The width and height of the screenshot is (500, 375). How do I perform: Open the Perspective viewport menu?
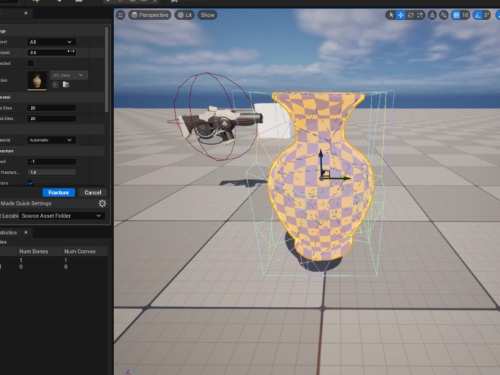150,15
